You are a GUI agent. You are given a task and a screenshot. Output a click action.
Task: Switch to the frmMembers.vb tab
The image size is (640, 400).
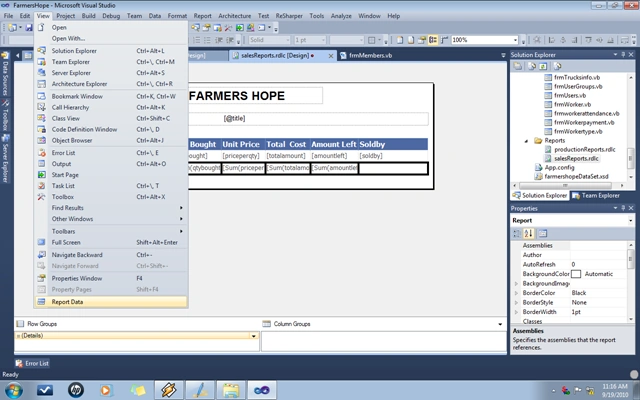[366, 56]
